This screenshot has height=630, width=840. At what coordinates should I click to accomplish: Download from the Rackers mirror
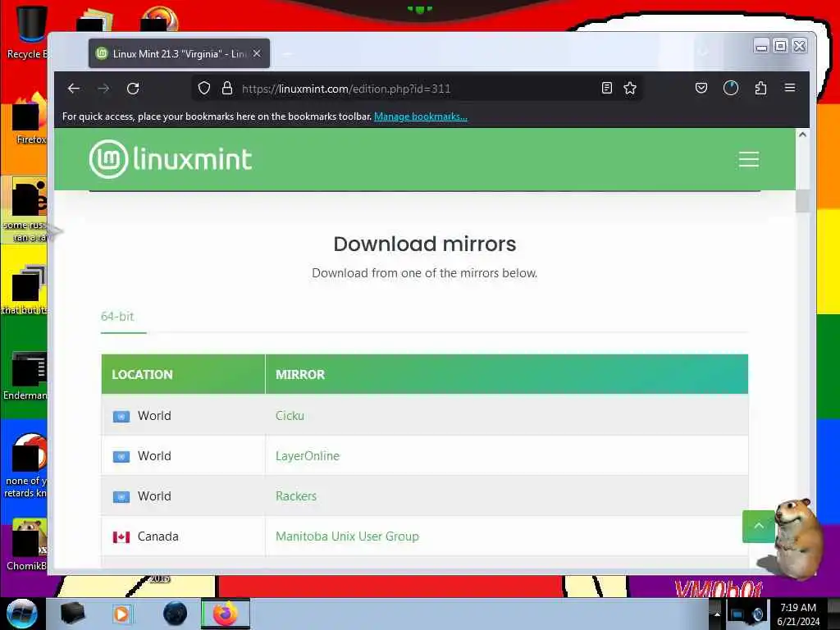tap(296, 496)
